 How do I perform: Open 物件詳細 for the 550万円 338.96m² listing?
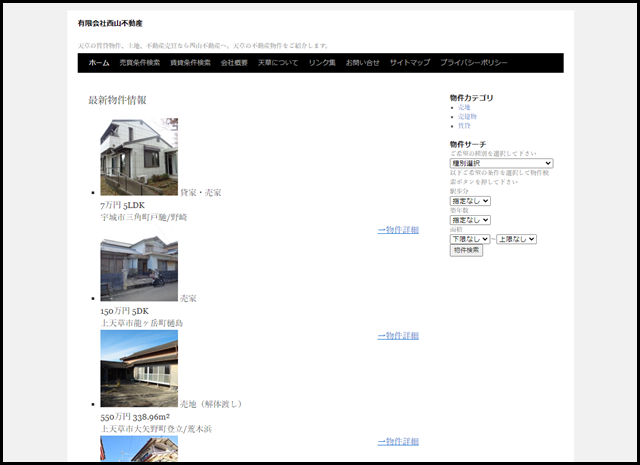tap(398, 441)
